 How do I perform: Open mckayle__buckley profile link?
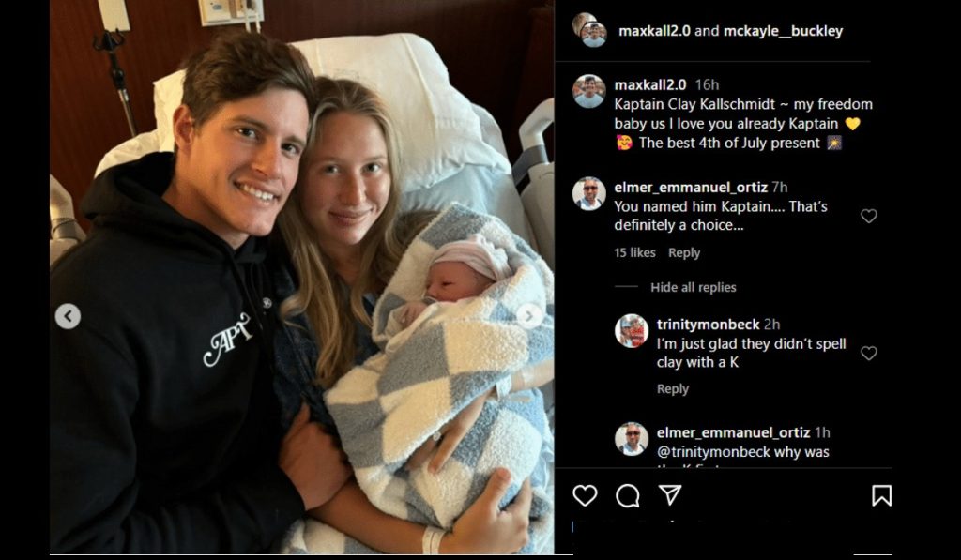[x=784, y=31]
